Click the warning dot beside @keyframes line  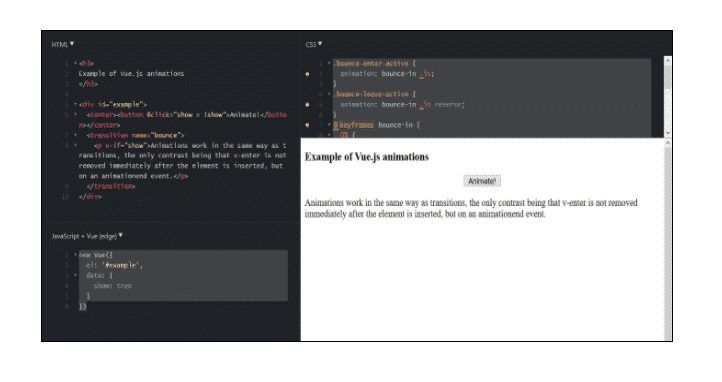tap(308, 125)
